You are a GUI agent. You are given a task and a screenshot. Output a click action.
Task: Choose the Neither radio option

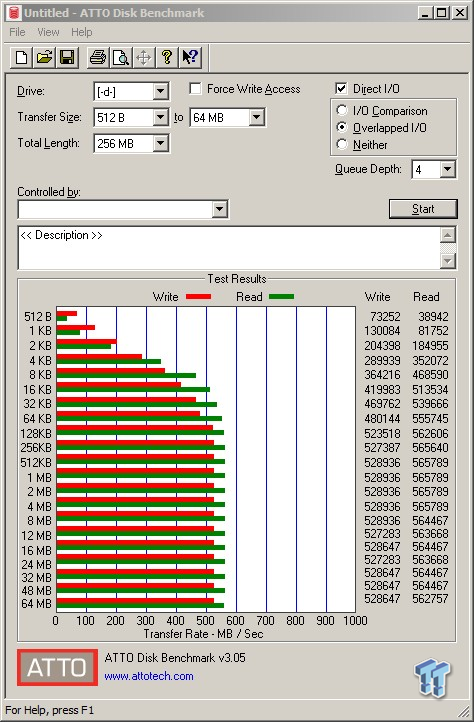coord(342,144)
